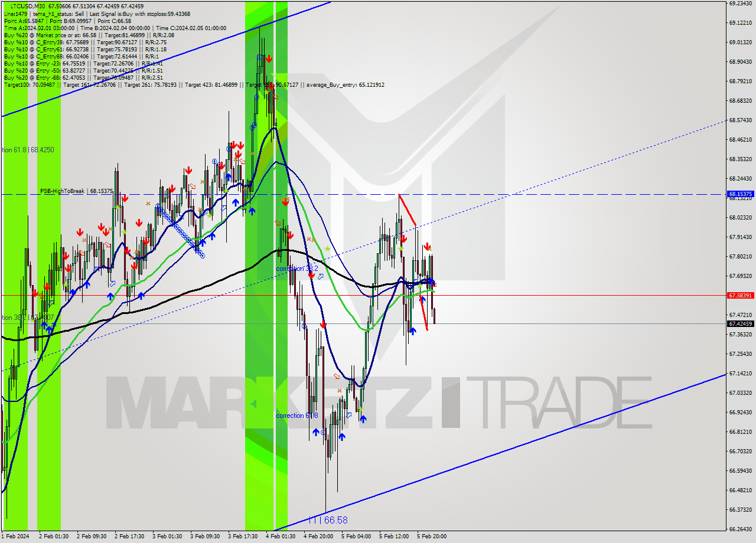Click the 67.14210 price axis value

(740, 373)
